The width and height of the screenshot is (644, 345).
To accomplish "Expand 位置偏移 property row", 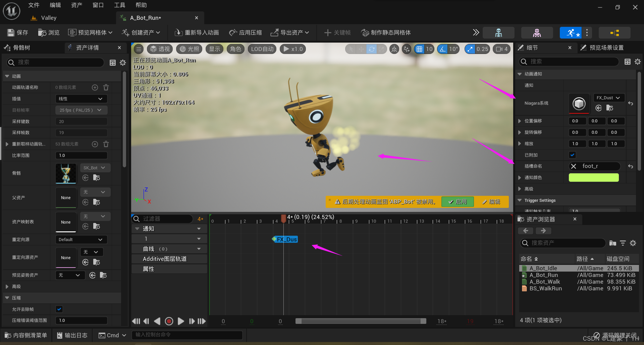I will pyautogui.click(x=520, y=121).
